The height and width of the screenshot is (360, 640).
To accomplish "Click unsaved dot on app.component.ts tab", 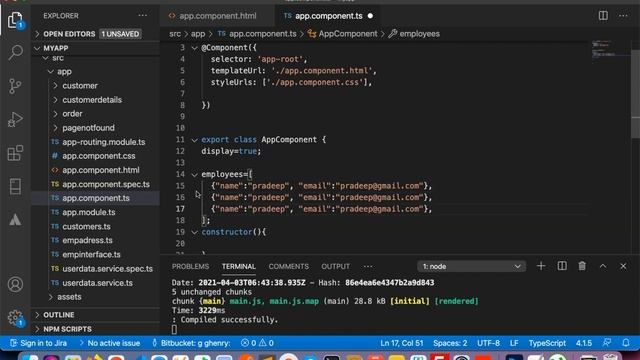I will coord(370,16).
